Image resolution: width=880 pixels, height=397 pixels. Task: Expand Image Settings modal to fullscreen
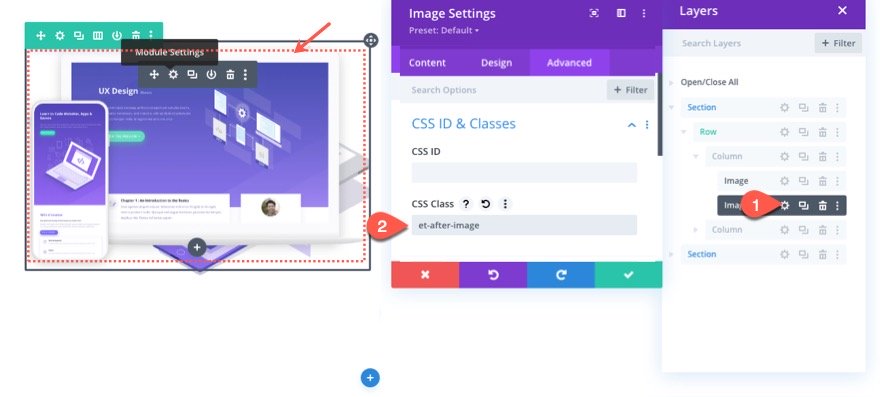point(594,13)
